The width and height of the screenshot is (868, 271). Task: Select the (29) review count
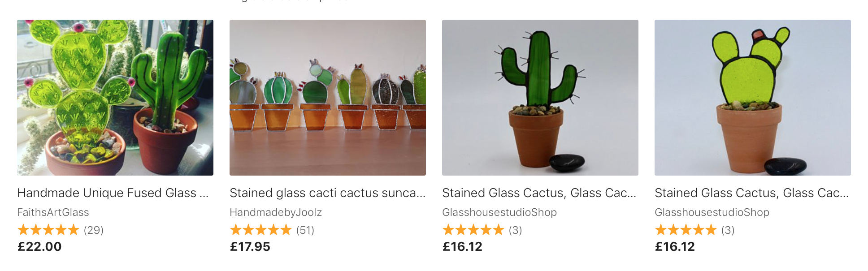pyautogui.click(x=94, y=230)
